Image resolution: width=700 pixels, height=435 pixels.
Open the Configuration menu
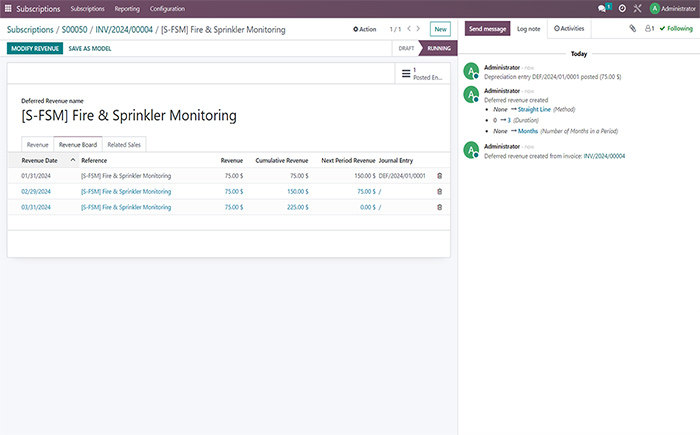point(167,8)
